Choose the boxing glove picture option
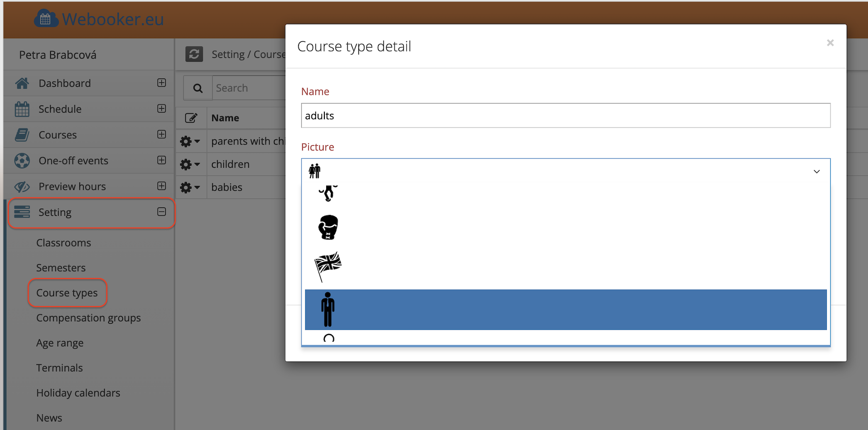The height and width of the screenshot is (430, 868). point(328,227)
